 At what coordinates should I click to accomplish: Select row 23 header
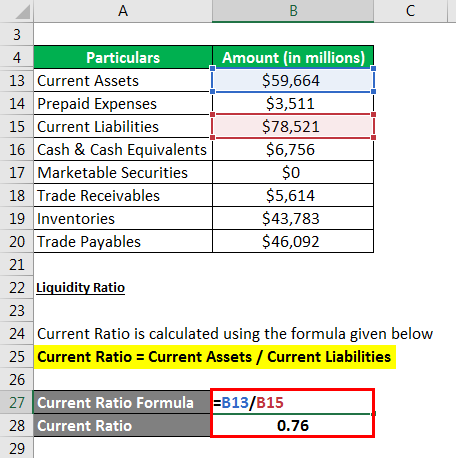point(17,310)
